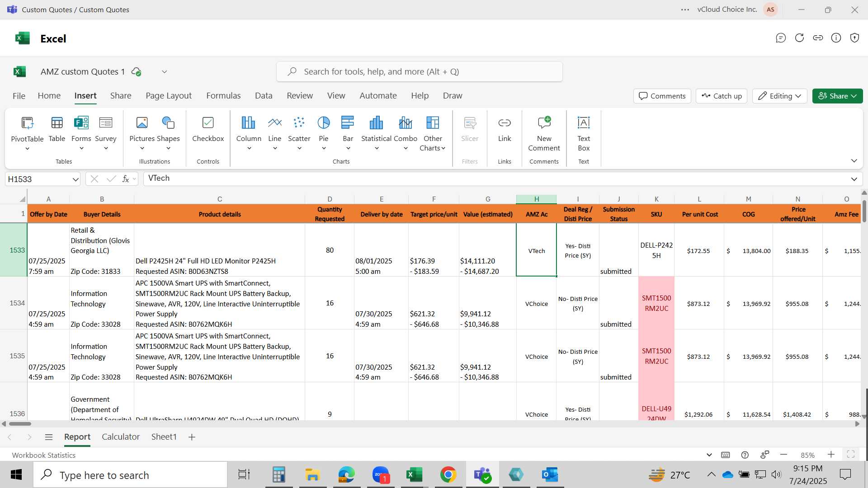Insert a Table from the ribbon
Screen dimensions: 868x488
point(57,129)
